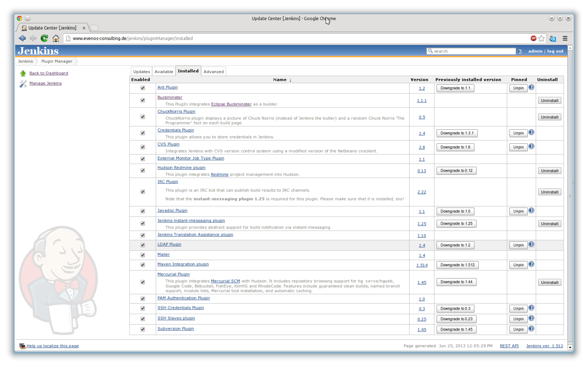The image size is (588, 366).
Task: Open Chrome hamburger menu
Action: pyautogui.click(x=565, y=38)
